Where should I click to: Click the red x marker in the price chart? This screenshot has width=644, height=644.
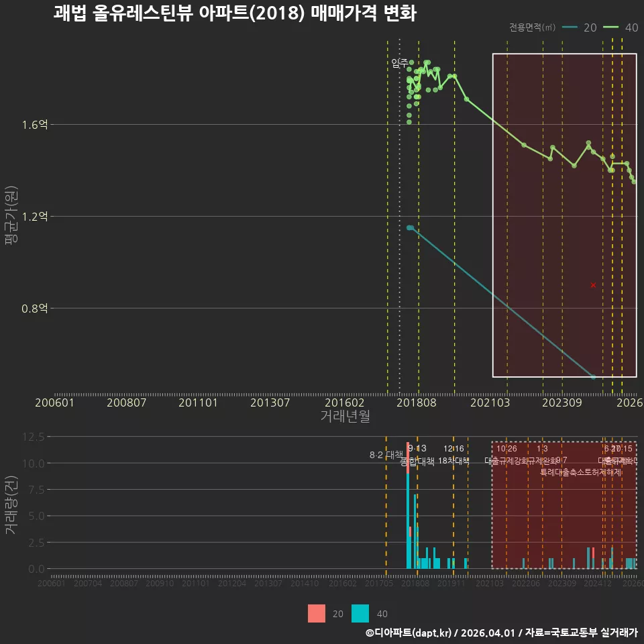point(593,285)
